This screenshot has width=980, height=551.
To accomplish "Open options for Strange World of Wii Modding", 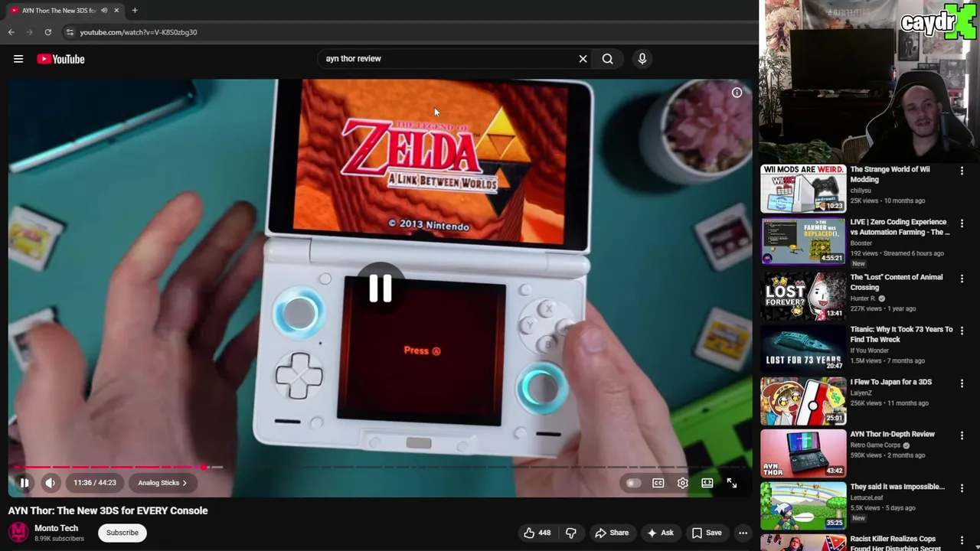I will [x=962, y=171].
